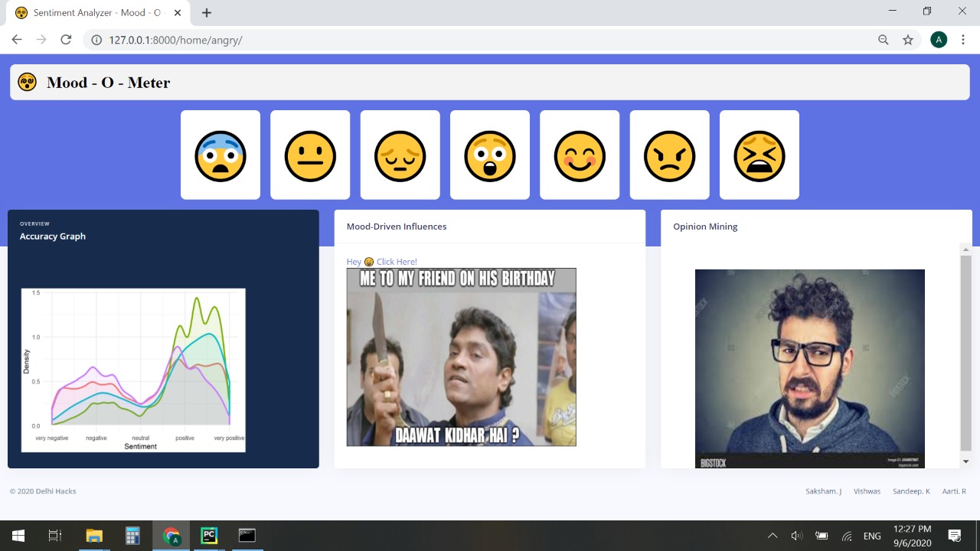Select the tired weary face emoji card
The height and width of the screenshot is (551, 980).
tap(759, 155)
